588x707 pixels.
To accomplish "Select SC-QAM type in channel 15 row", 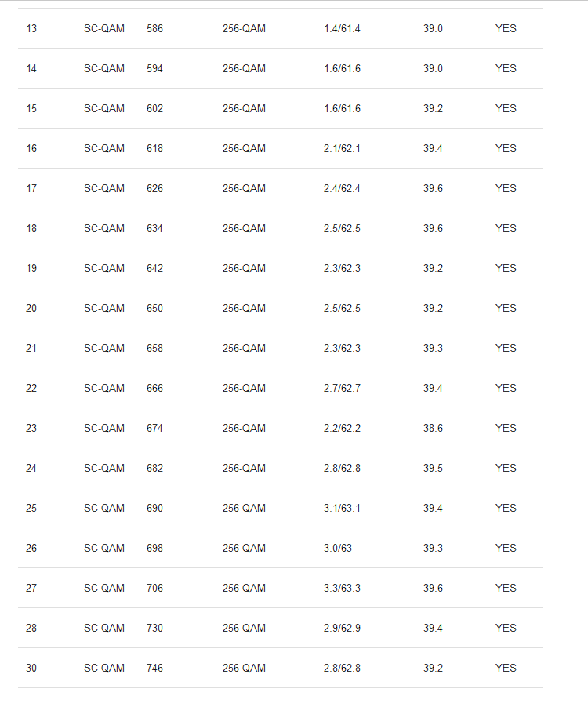I will click(x=104, y=109).
